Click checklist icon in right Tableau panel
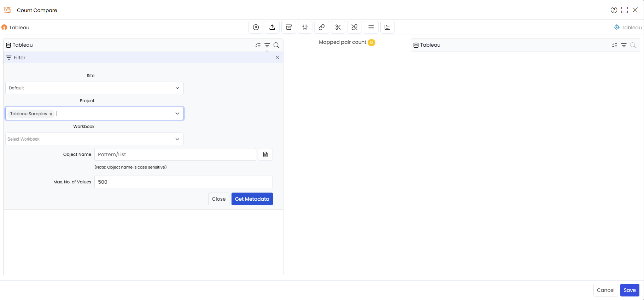 pyautogui.click(x=615, y=45)
